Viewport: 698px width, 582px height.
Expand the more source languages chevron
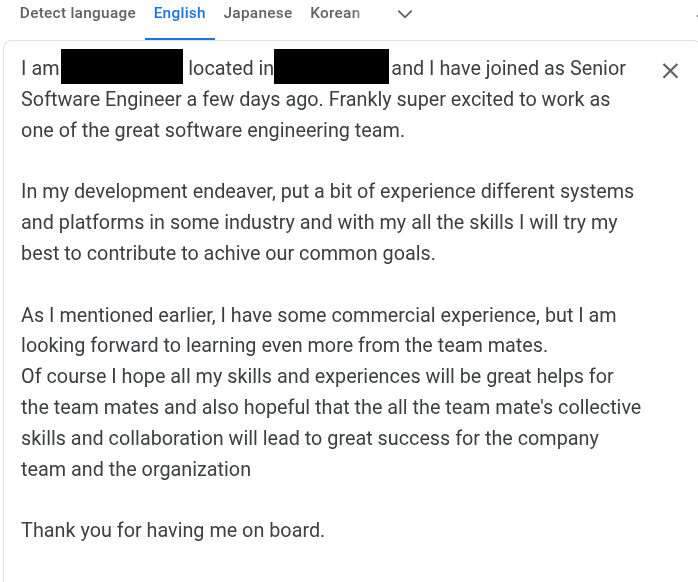click(x=404, y=14)
